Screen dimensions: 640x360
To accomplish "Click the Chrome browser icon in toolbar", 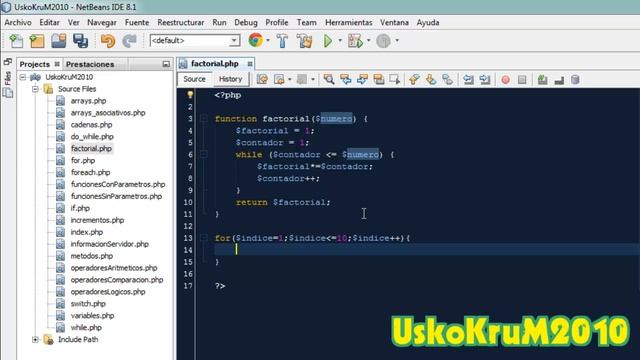I will tap(256, 40).
